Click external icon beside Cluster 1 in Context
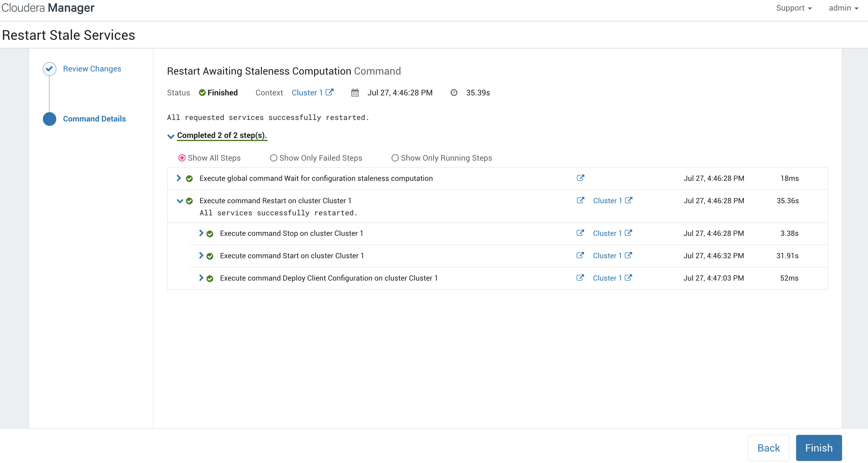The height and width of the screenshot is (463, 868). pyautogui.click(x=330, y=92)
